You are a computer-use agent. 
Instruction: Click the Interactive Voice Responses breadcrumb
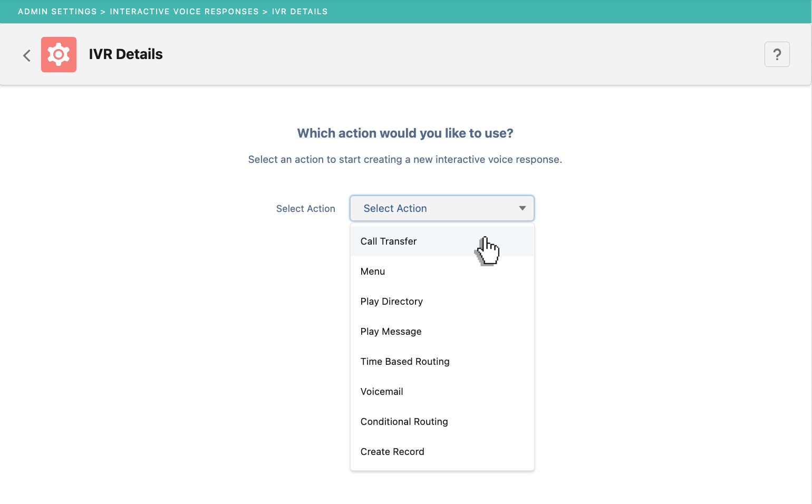184,11
